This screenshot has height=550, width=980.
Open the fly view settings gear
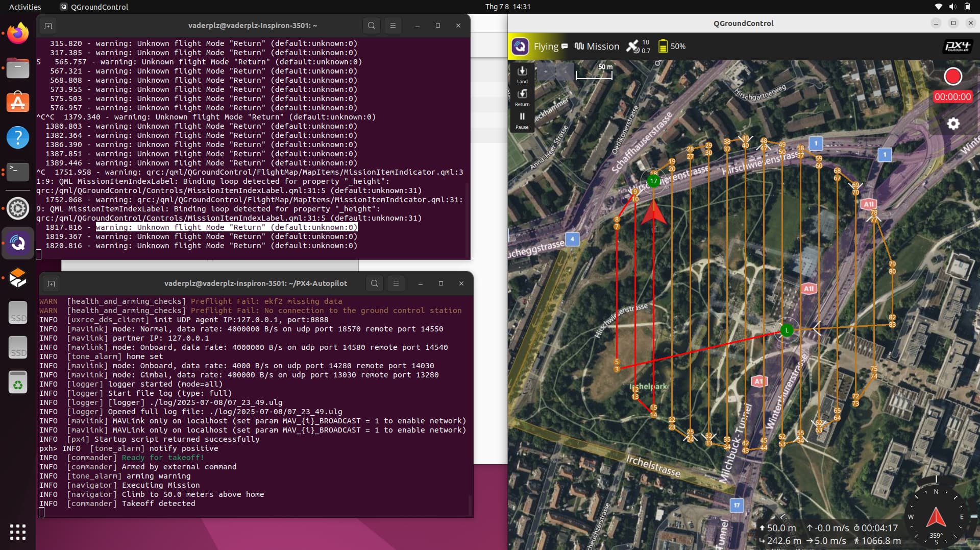(953, 124)
